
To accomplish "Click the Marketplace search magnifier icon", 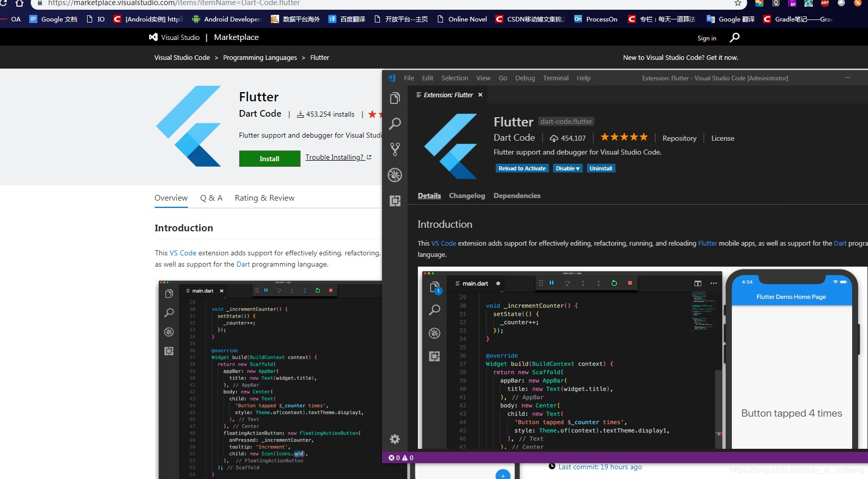I will tap(735, 37).
